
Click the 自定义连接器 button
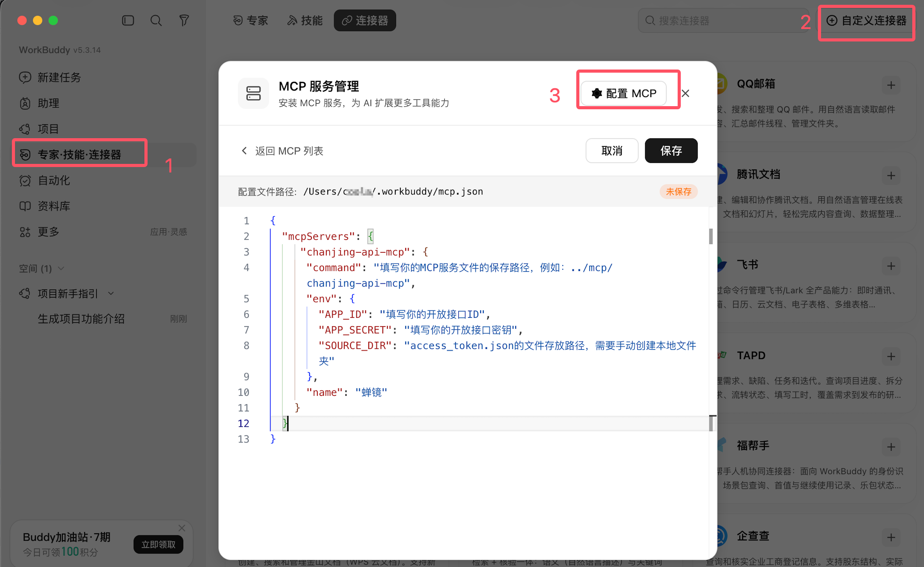pos(867,21)
